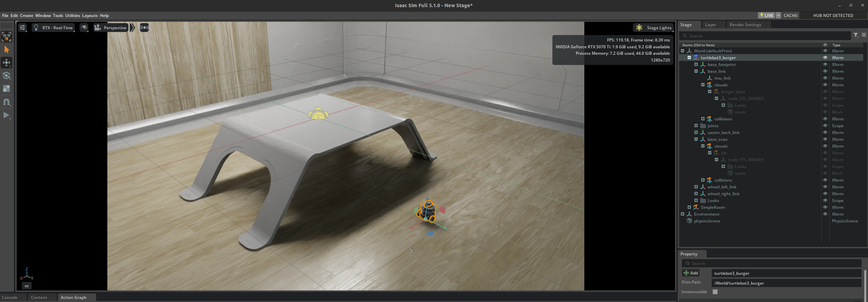The image size is (868, 302).
Task: Hide the imu_link prim
Action: (825, 78)
